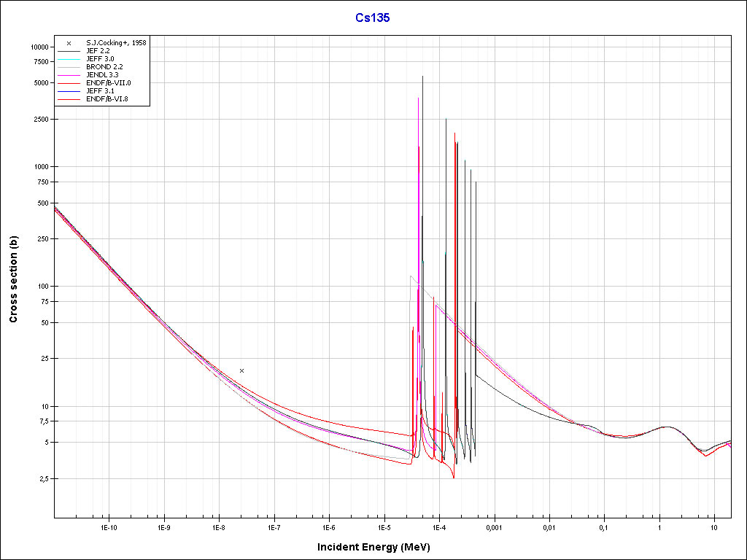Click the ENDF/B-VII.0 legend label
747x560 pixels.
point(109,83)
